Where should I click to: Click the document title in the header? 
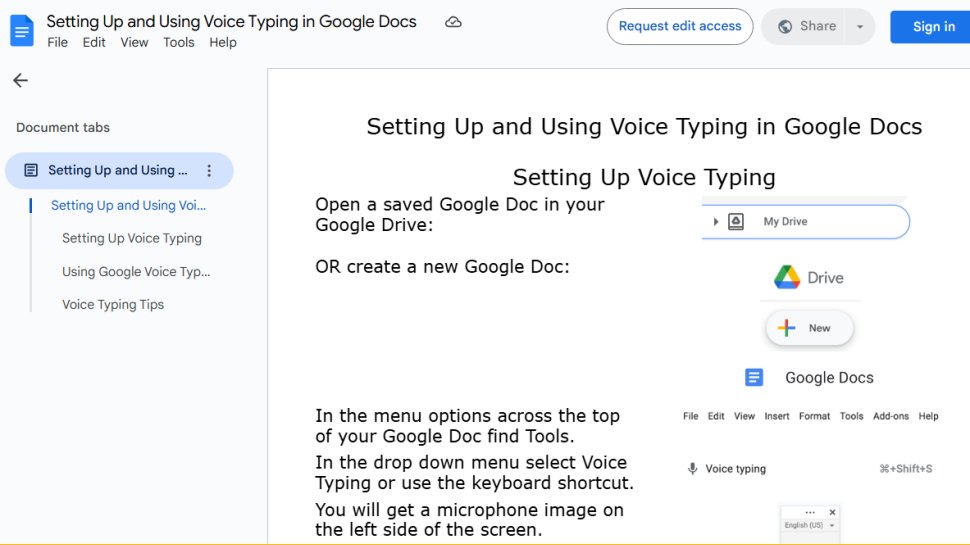click(x=231, y=22)
